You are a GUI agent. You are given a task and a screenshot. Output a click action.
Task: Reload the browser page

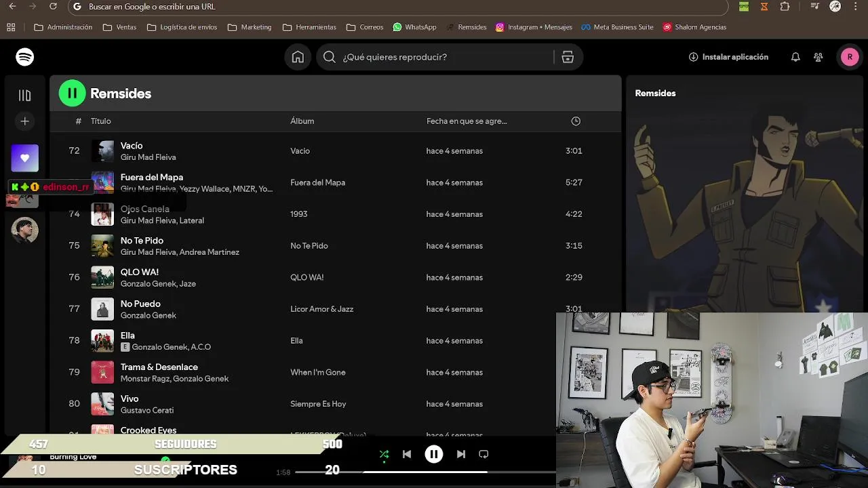54,6
